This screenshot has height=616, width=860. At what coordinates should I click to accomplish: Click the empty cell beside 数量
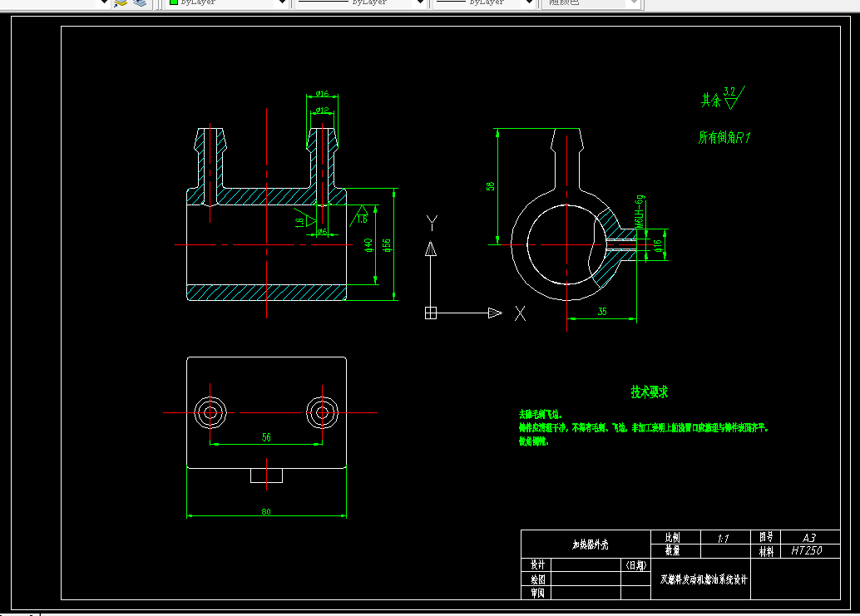[x=725, y=551]
